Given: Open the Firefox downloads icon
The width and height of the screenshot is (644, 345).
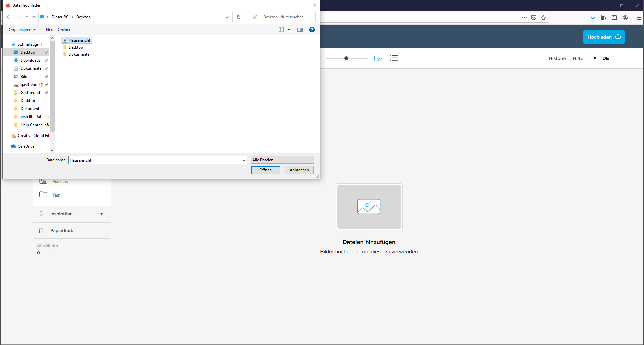Looking at the screenshot, I should click(x=593, y=17).
